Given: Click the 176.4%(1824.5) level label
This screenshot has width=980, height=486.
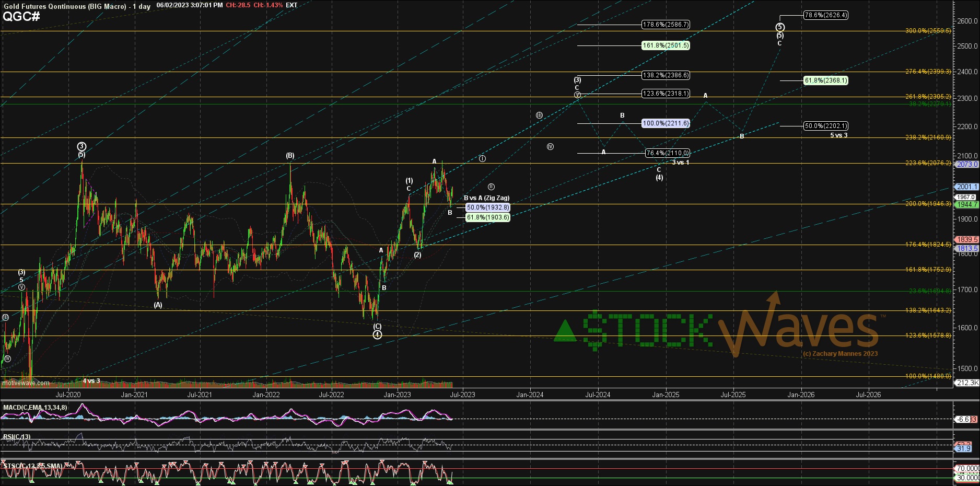Looking at the screenshot, I should pos(928,245).
